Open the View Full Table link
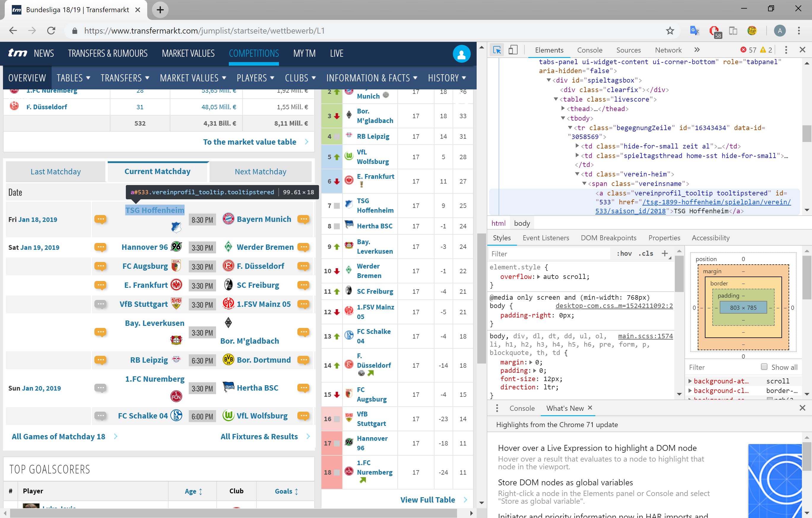Viewport: 812px width, 518px height. [428, 500]
